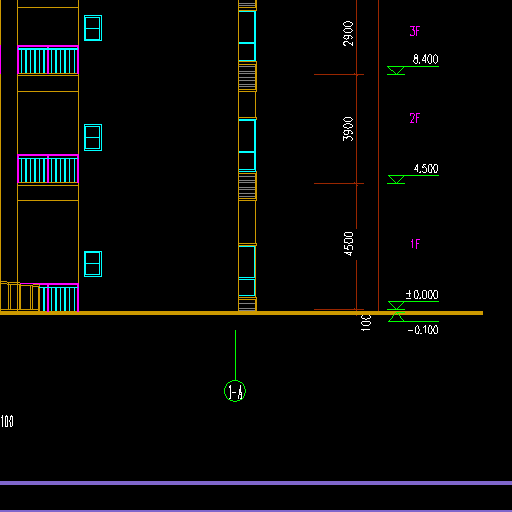Click the 2F floor label
The height and width of the screenshot is (512, 512).
(415, 118)
